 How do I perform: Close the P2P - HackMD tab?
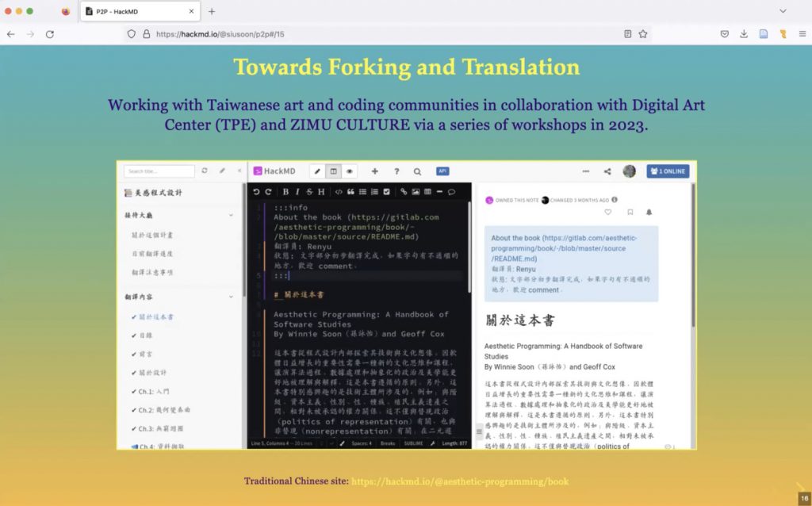click(x=191, y=11)
